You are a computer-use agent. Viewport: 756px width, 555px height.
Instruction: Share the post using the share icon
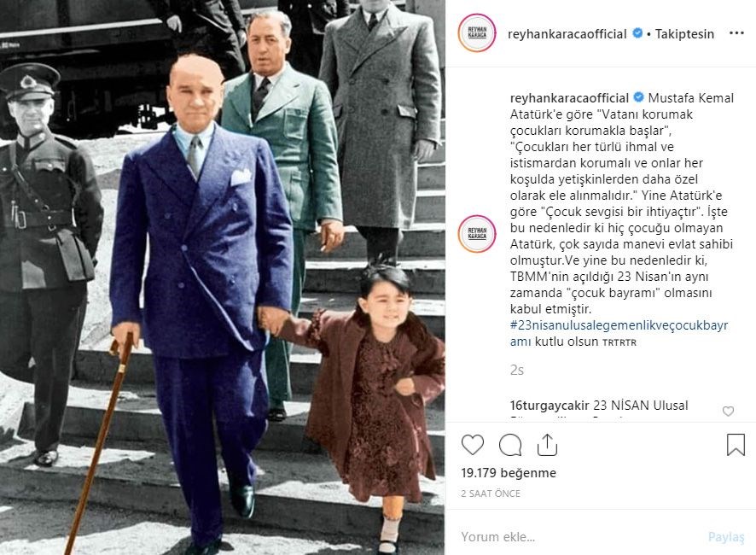(547, 445)
